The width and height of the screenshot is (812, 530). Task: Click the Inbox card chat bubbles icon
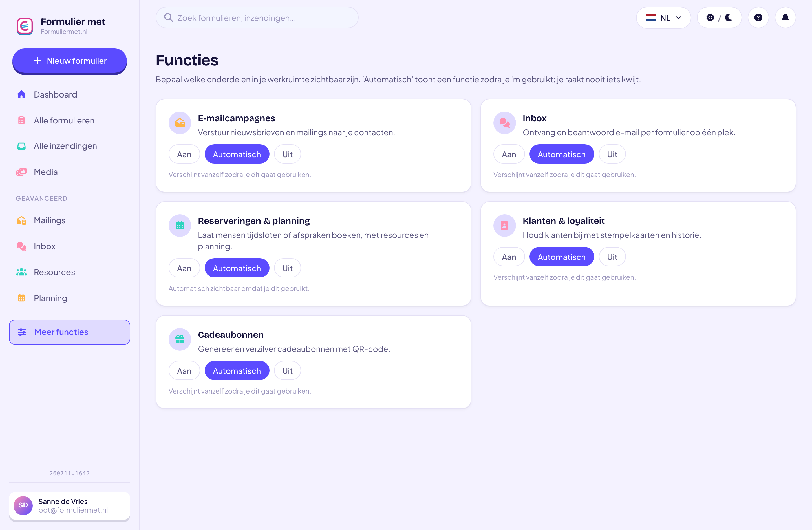pyautogui.click(x=505, y=123)
